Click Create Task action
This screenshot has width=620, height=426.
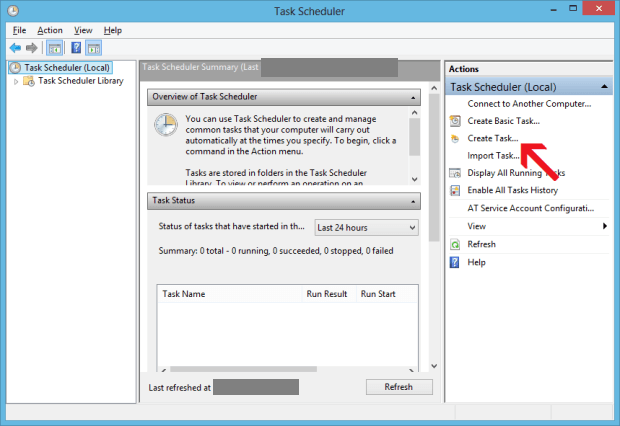coord(493,138)
